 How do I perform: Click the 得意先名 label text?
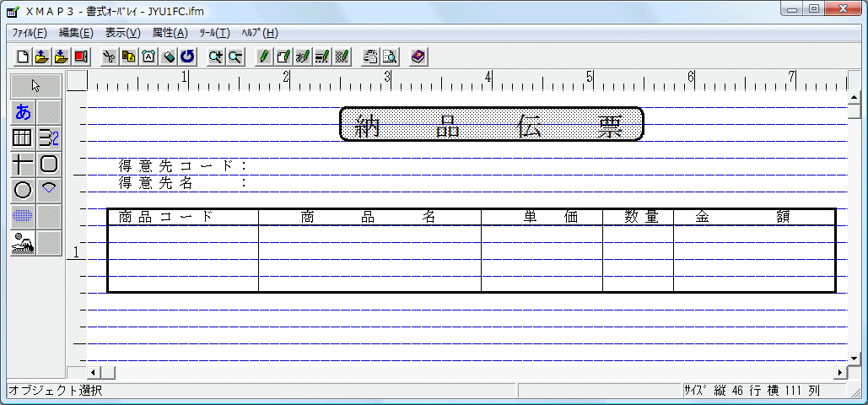155,183
